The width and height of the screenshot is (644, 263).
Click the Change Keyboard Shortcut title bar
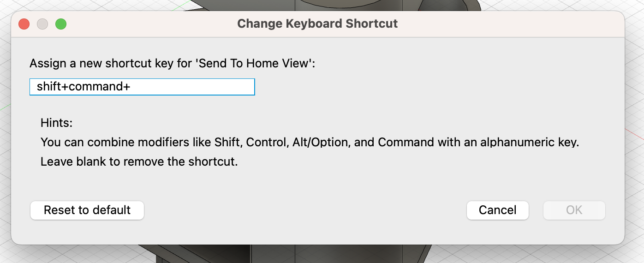coord(317,24)
